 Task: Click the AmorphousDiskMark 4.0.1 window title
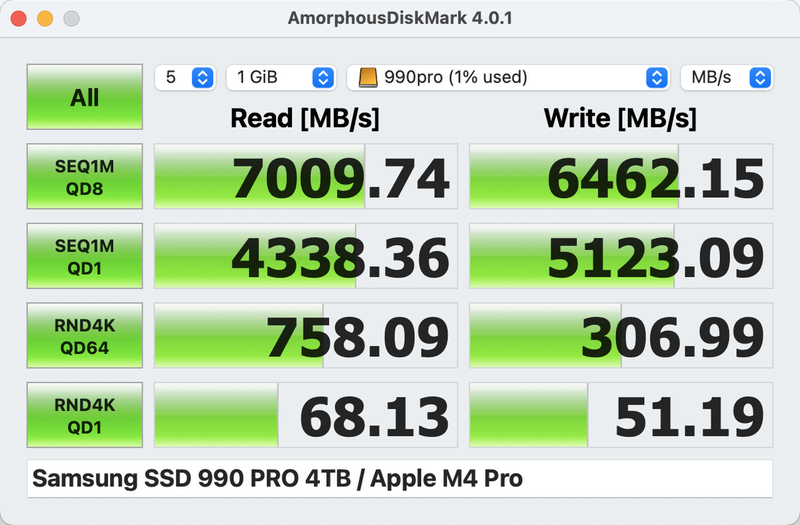(400, 18)
